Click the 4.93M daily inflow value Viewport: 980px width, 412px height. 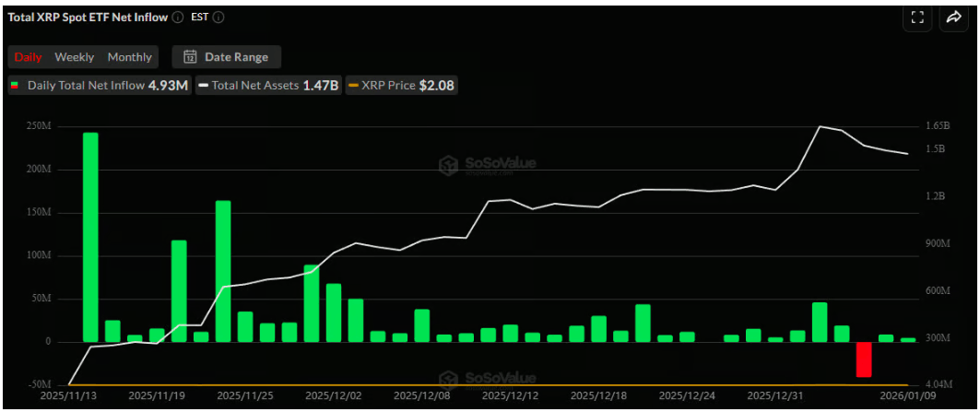[x=168, y=86]
